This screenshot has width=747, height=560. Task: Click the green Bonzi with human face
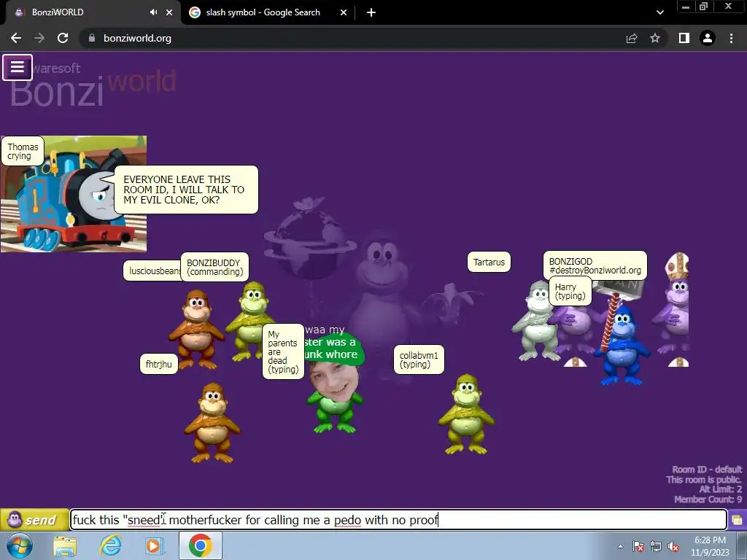pos(334,396)
